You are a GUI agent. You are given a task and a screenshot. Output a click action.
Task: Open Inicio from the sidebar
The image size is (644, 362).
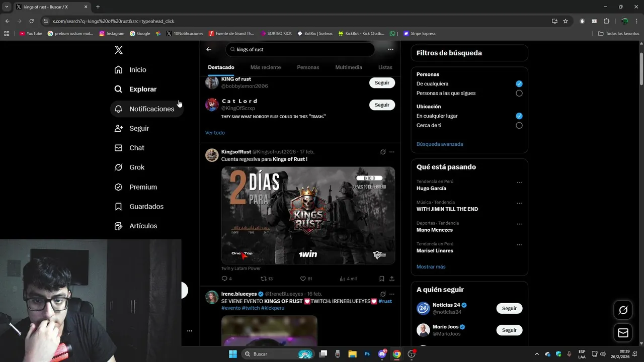pyautogui.click(x=130, y=70)
